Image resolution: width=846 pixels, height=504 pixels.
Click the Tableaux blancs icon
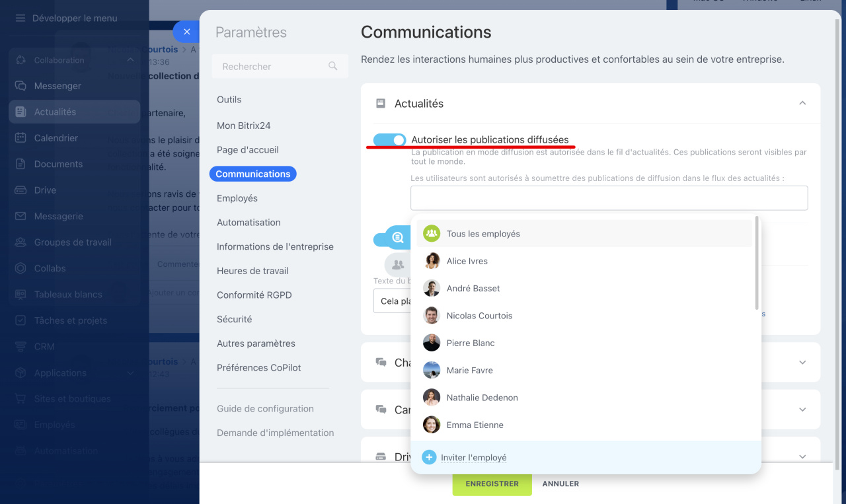coord(20,295)
